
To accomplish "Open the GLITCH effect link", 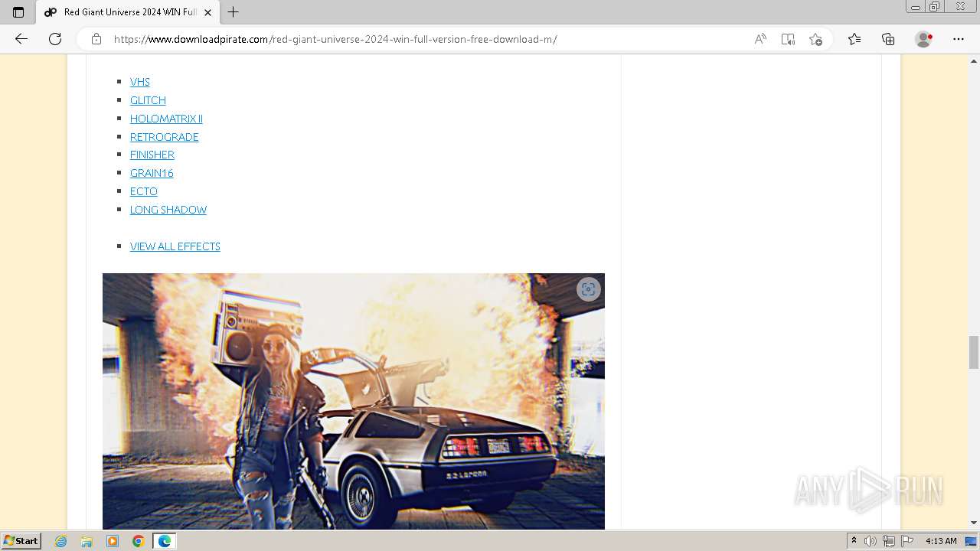I will tap(148, 100).
